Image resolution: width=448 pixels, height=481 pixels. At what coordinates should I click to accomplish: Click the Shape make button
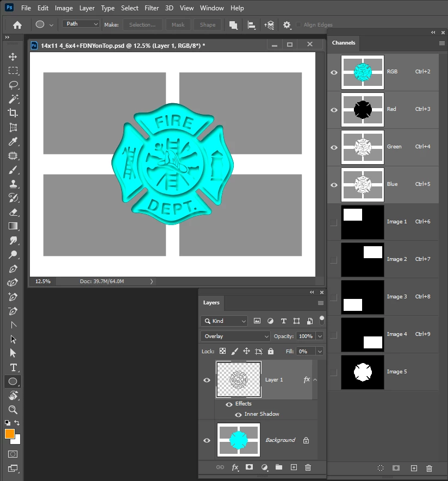point(208,25)
